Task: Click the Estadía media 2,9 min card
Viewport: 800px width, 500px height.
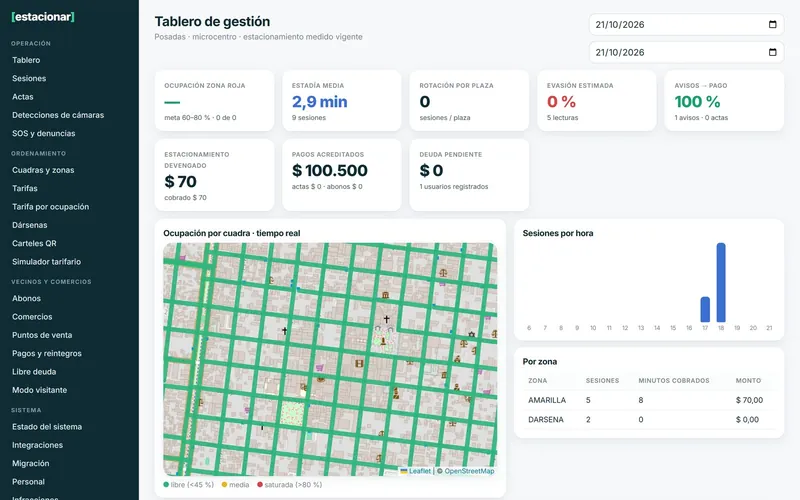Action: coord(341,101)
